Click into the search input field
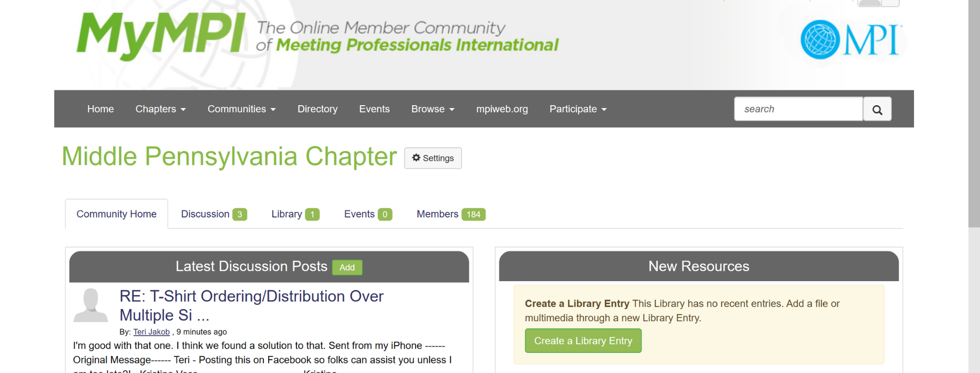Viewport: 980px width, 373px height. coord(798,109)
